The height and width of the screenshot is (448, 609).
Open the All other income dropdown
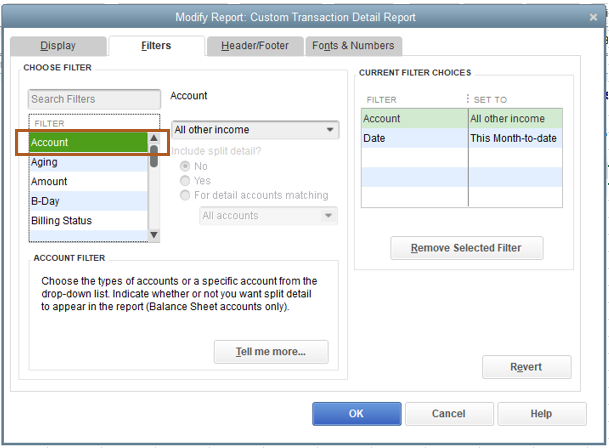(x=255, y=130)
